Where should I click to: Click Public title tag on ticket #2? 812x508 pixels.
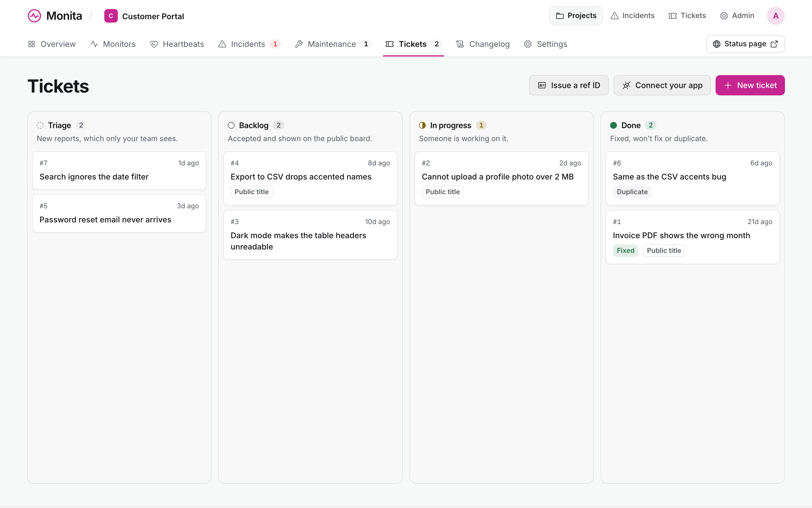(443, 192)
